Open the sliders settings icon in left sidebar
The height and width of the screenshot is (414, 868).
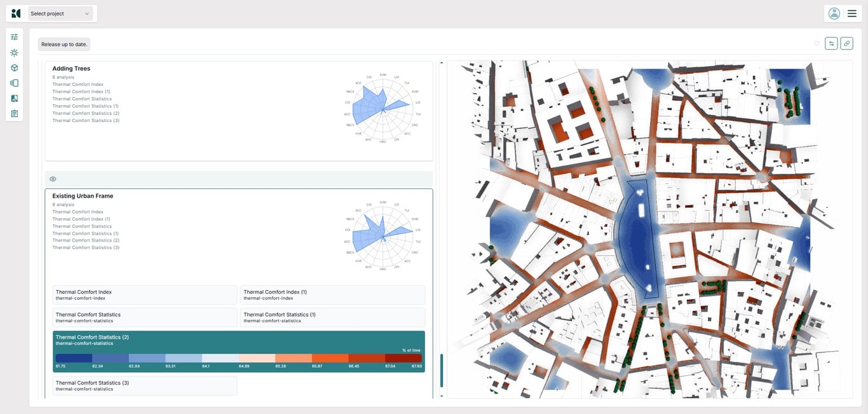click(x=14, y=37)
